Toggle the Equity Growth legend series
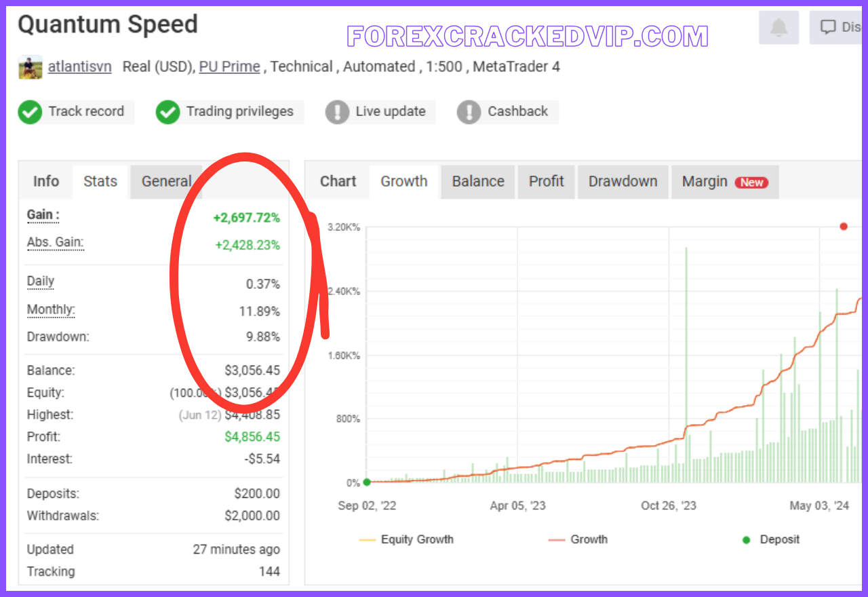The image size is (868, 597). tap(406, 539)
